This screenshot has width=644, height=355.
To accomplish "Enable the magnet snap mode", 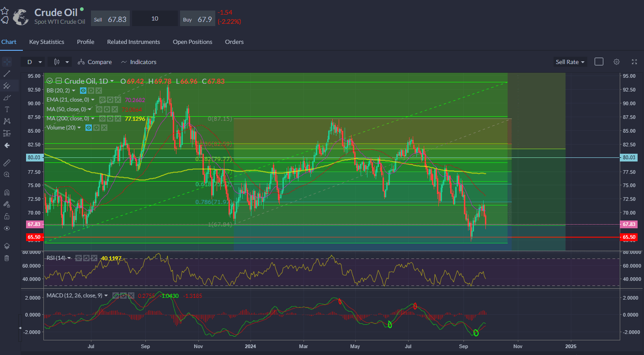I will click(6, 192).
